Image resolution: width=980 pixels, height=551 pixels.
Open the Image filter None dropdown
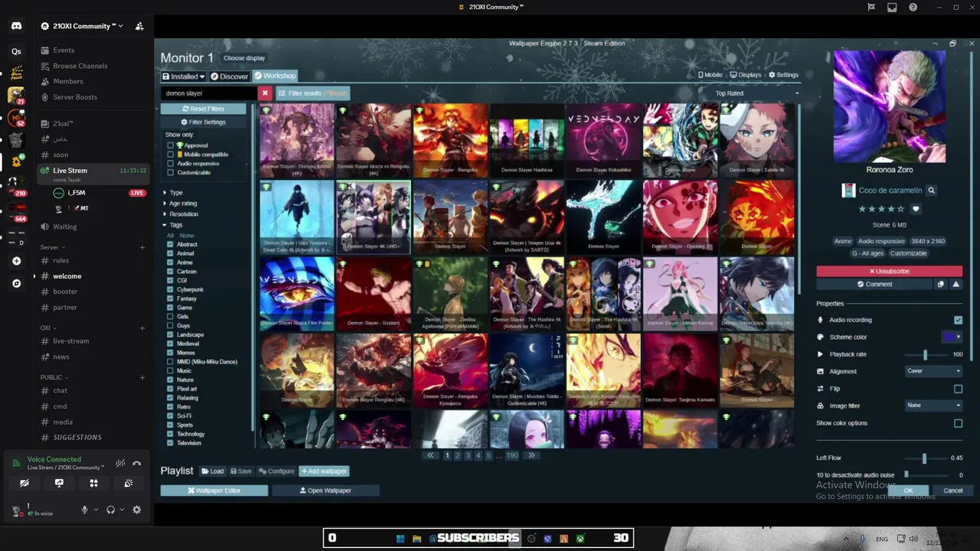pos(933,406)
